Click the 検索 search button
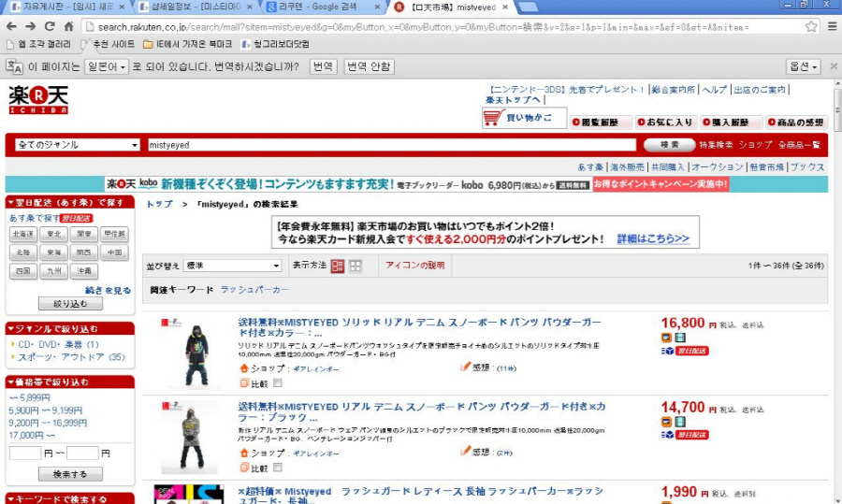The width and height of the screenshot is (842, 504). (670, 144)
